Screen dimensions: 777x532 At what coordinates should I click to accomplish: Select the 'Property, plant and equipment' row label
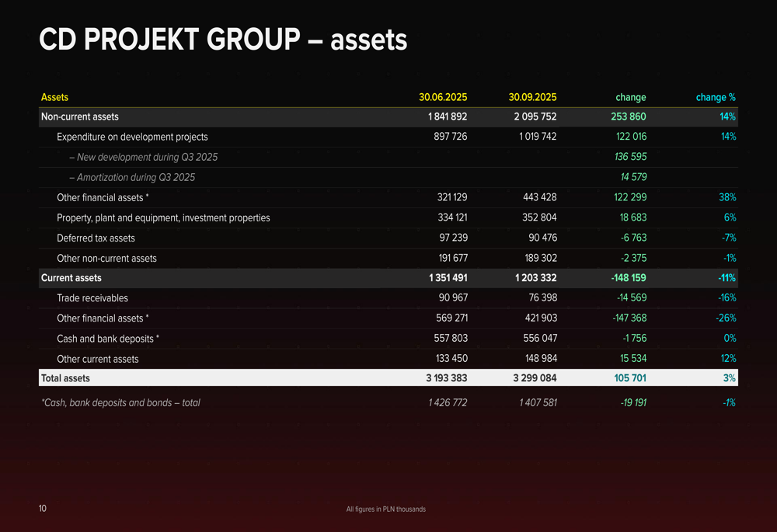163,217
